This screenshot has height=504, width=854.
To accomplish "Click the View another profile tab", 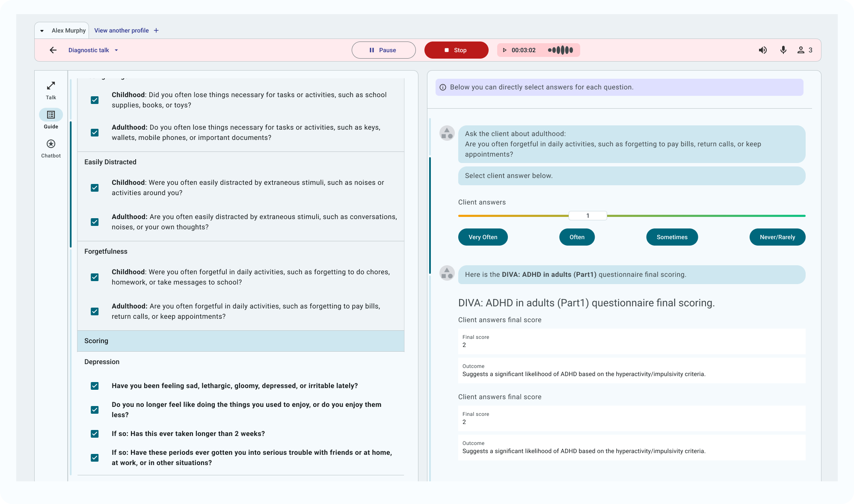I will (x=122, y=30).
